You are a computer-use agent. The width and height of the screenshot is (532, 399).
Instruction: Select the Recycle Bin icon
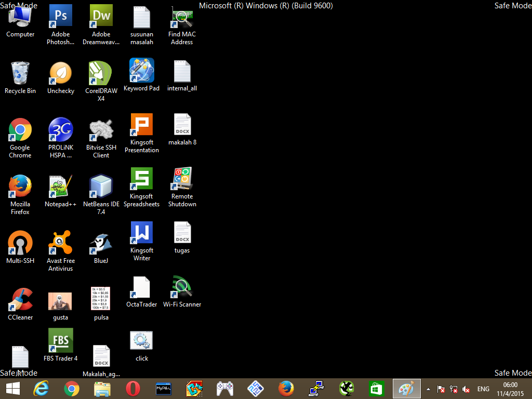click(20, 78)
